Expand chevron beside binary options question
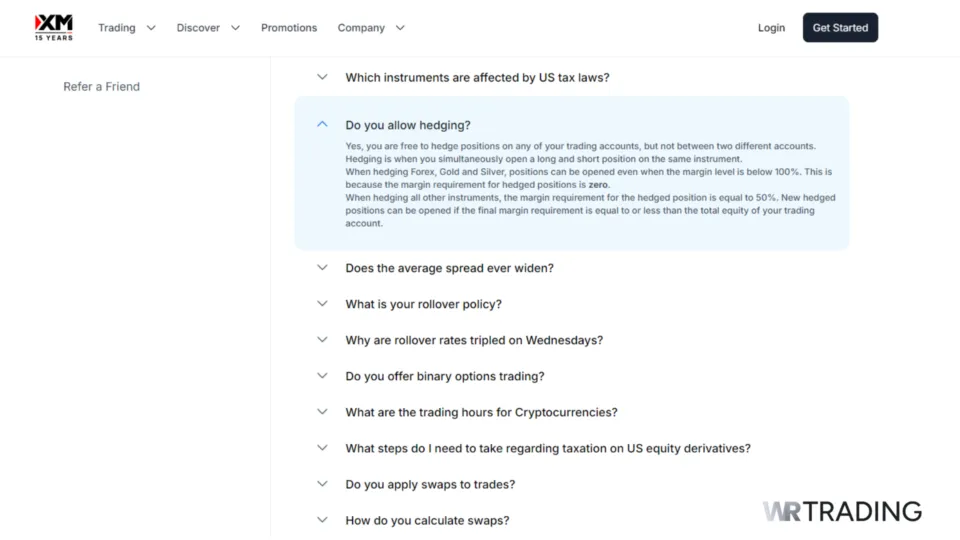The width and height of the screenshot is (960, 540). (x=322, y=376)
